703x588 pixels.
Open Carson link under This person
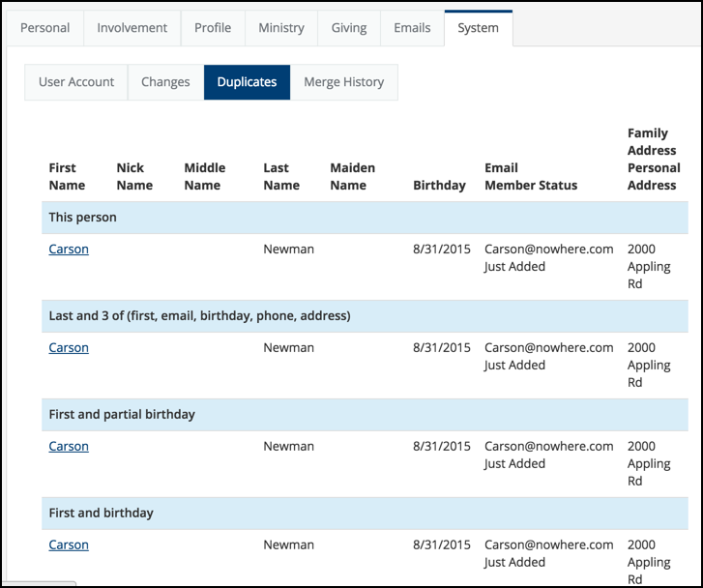(69, 250)
